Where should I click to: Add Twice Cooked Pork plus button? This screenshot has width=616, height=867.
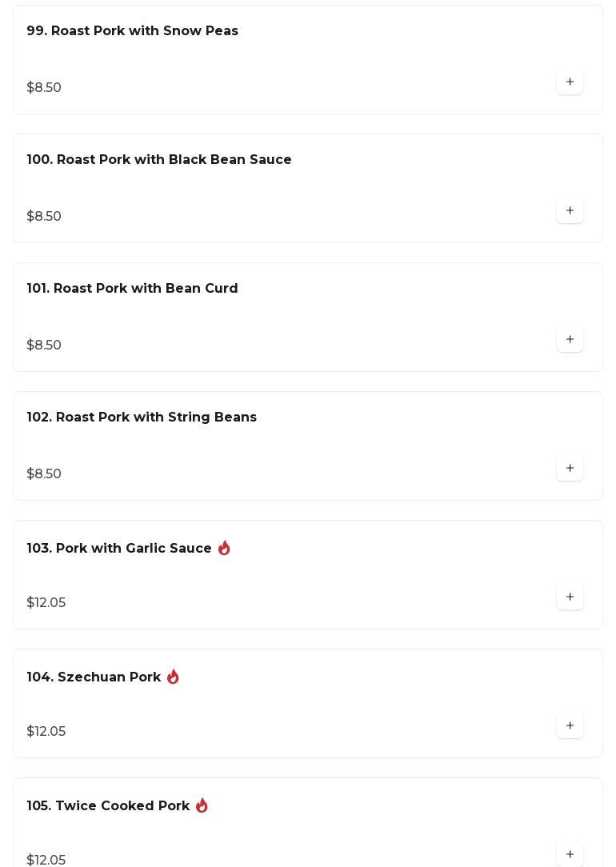[x=570, y=854]
